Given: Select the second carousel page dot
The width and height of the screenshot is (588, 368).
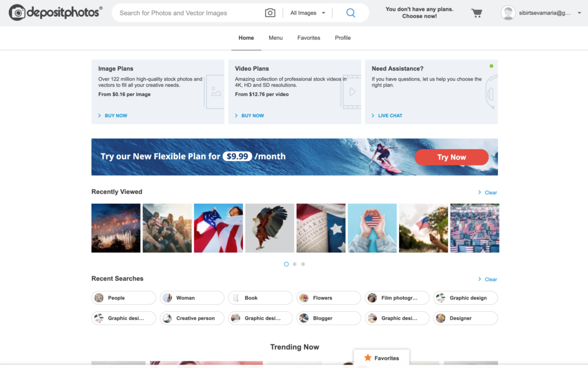Looking at the screenshot, I should pos(295,264).
